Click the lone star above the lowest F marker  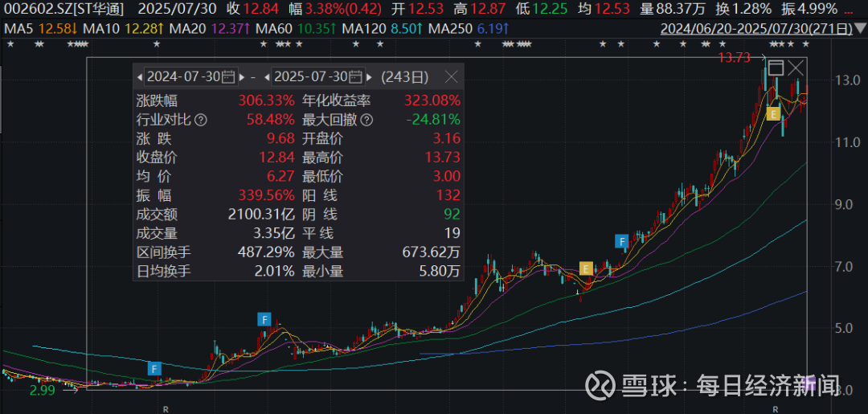pos(157,44)
